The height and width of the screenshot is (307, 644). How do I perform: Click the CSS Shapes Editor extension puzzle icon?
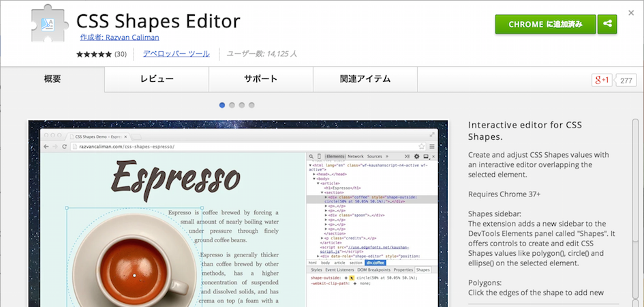[x=50, y=23]
